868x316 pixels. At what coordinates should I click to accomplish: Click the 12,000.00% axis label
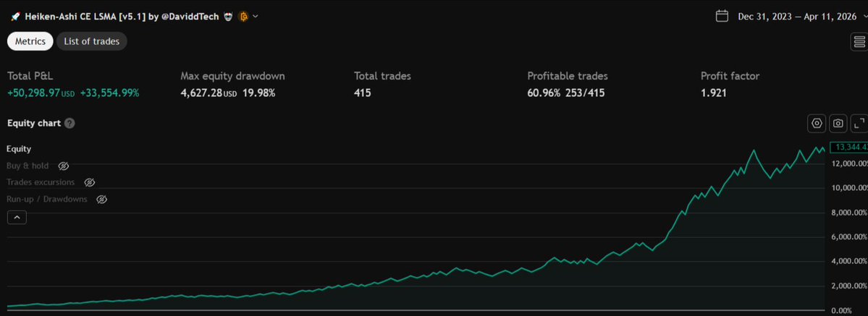pos(850,164)
